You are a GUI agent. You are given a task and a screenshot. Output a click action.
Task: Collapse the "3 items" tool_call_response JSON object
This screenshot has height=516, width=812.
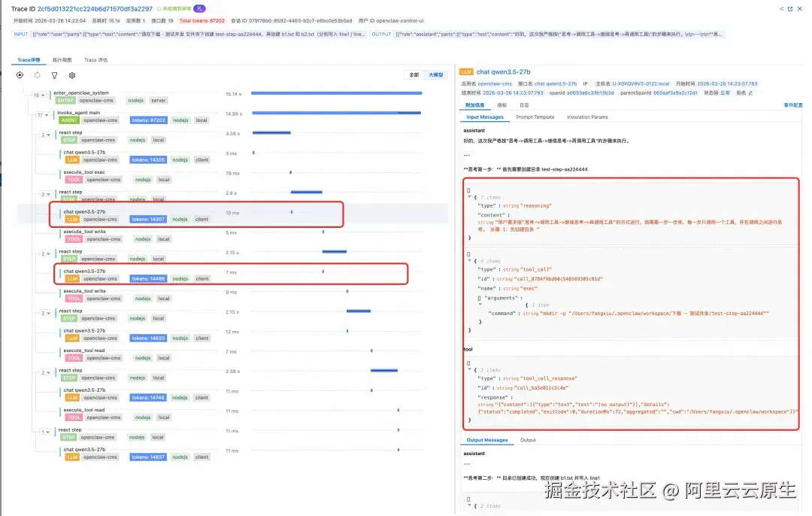click(470, 370)
